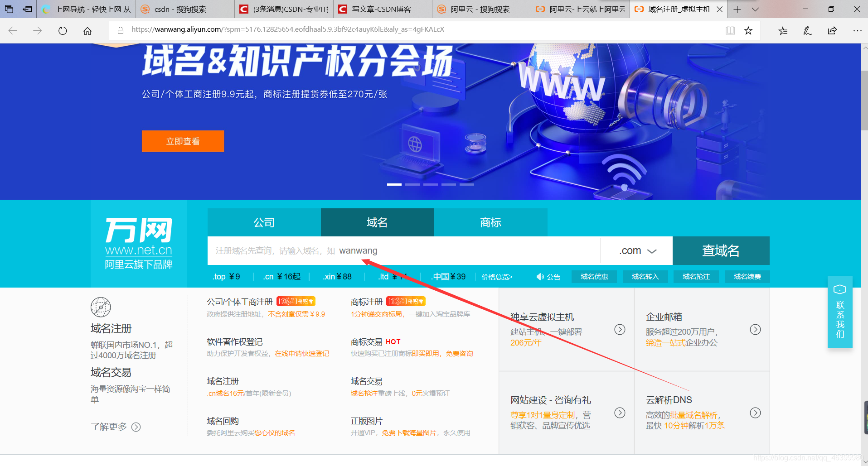Open 企业邮箱 card arrow
Image resolution: width=868 pixels, height=466 pixels.
pyautogui.click(x=755, y=329)
